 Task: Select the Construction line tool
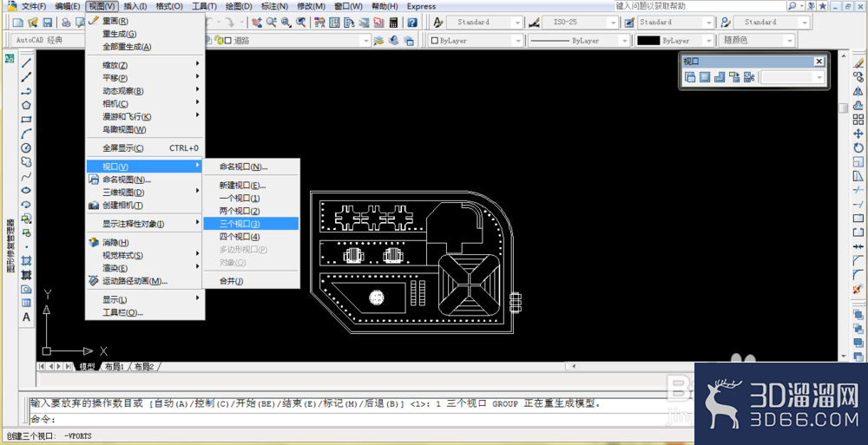[26, 77]
